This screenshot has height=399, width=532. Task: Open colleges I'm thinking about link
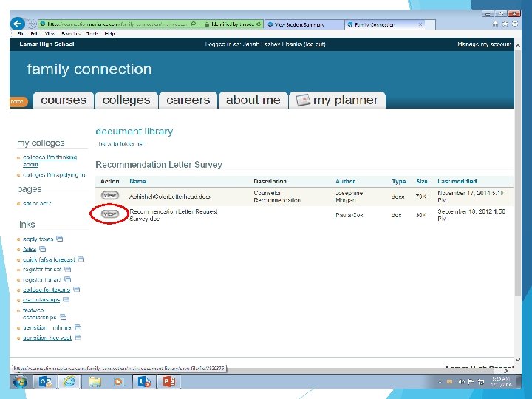click(x=50, y=161)
